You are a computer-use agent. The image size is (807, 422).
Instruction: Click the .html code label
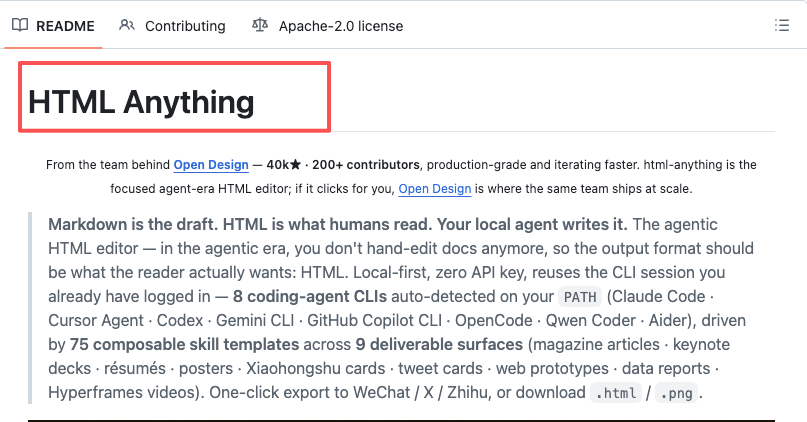point(616,393)
